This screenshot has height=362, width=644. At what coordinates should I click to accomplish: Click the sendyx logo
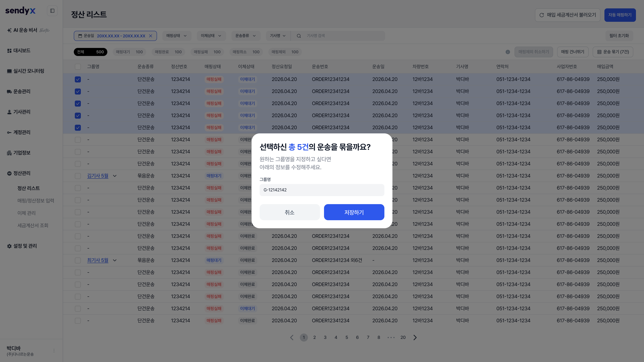point(20,11)
